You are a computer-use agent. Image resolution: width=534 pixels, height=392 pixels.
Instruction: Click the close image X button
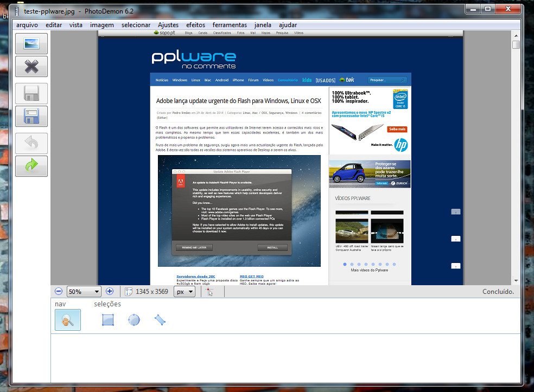click(x=31, y=66)
